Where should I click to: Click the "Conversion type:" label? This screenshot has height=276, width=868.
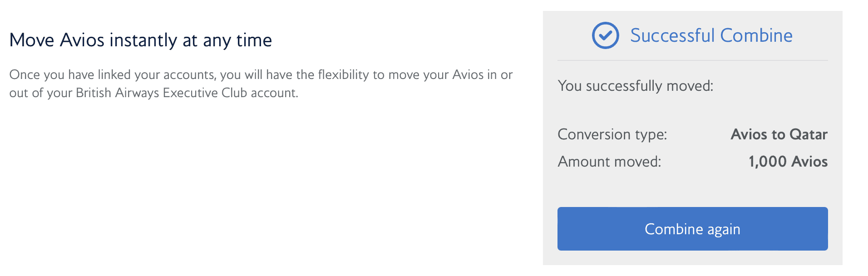tap(612, 134)
